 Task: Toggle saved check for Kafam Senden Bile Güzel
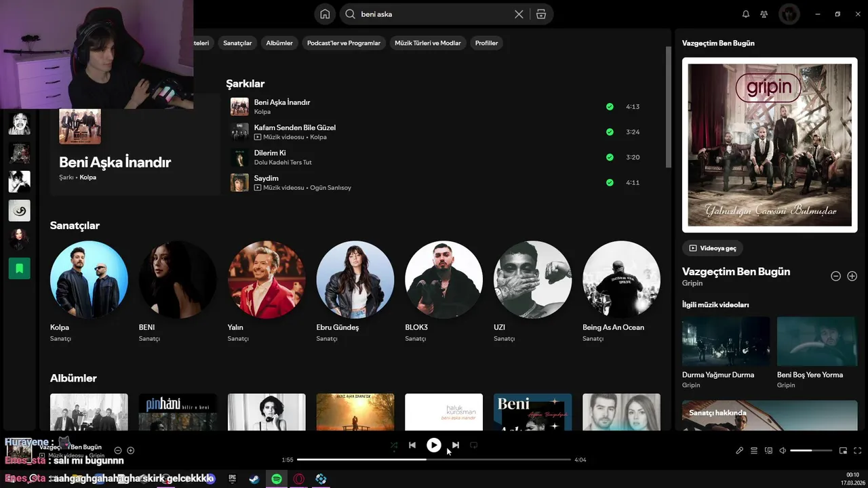coord(610,131)
